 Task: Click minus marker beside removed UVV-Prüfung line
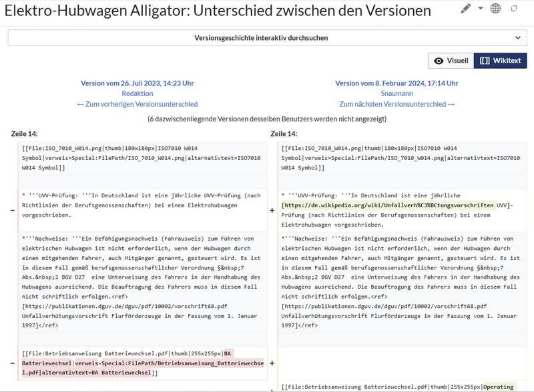13,210
